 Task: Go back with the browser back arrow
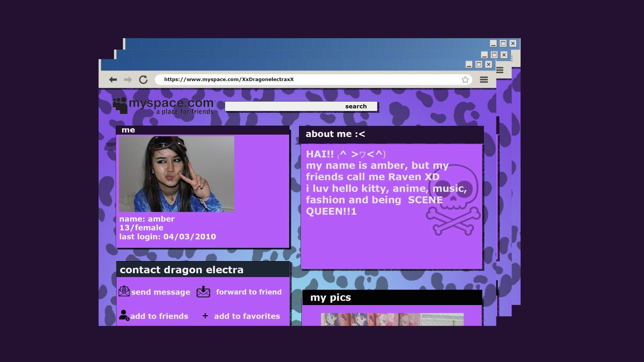coord(113,80)
